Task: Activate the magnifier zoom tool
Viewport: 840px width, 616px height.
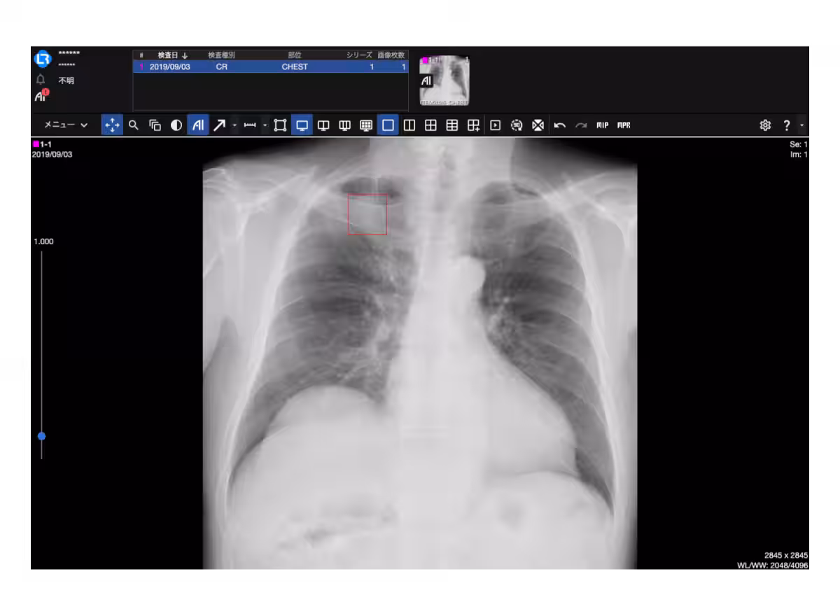Action: (x=134, y=125)
